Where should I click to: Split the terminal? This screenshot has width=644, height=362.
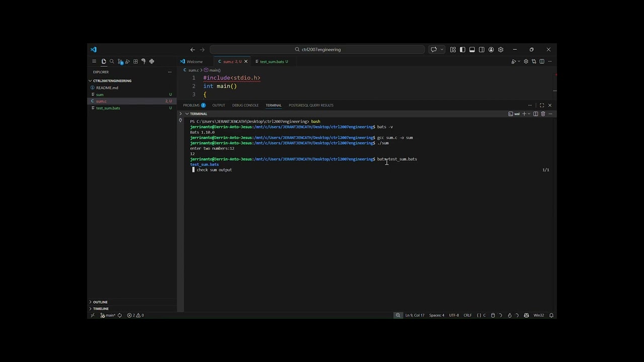535,114
